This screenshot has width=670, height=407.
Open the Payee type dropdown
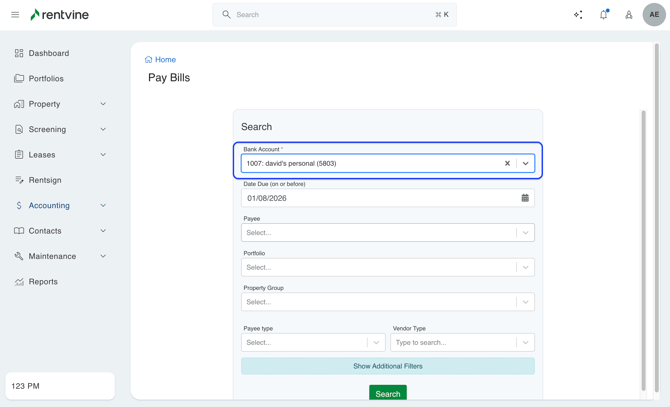(x=313, y=342)
